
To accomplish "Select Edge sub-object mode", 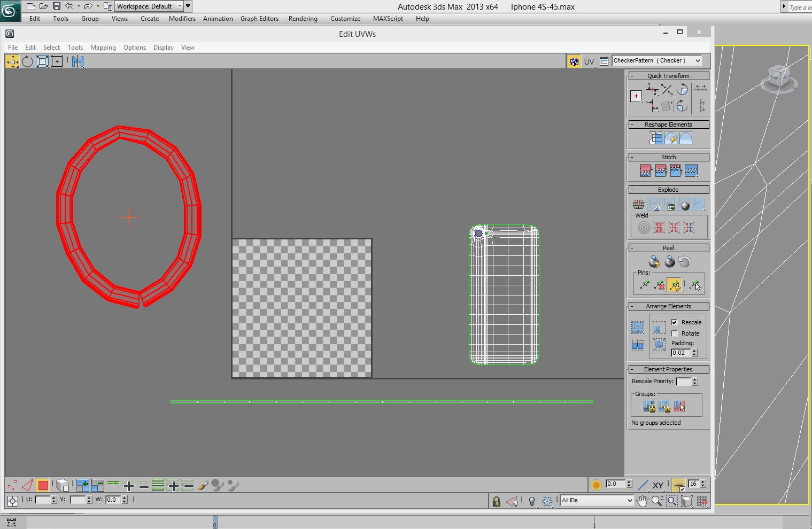I will 27,485.
